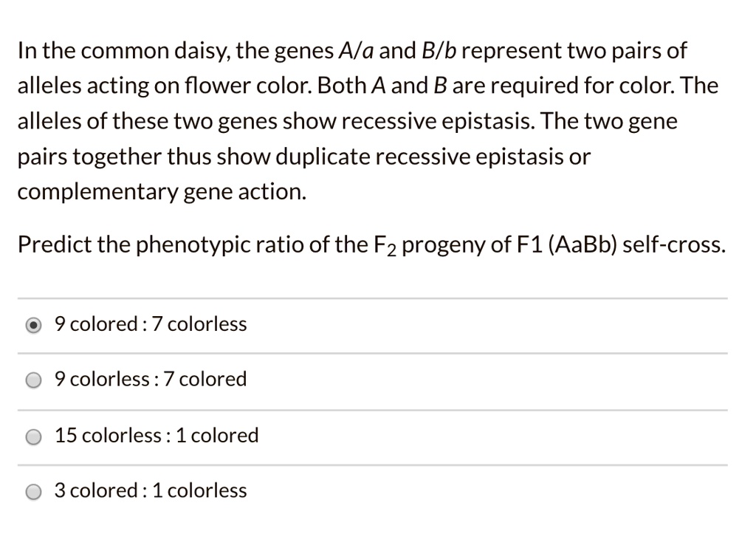This screenshot has height=545, width=756.
Task: Click the answer text '9 colorless : 7 colored'
Action: coord(151,379)
